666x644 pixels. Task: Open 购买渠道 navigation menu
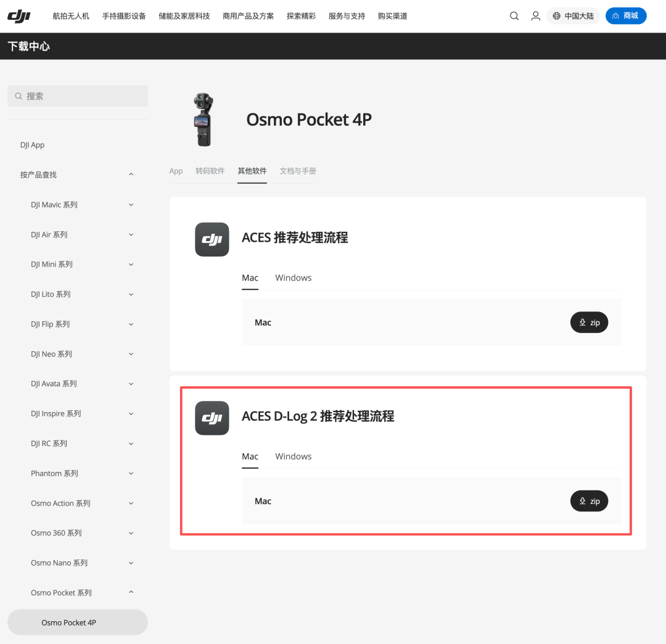coord(392,16)
